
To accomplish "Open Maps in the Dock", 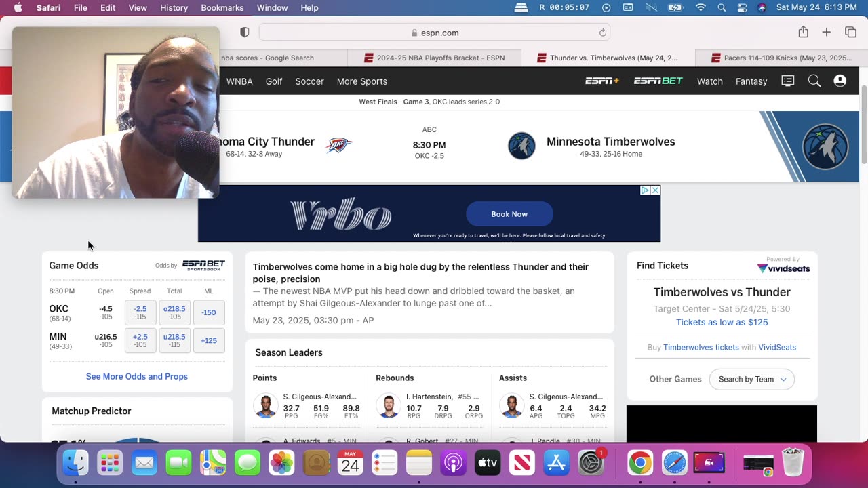I will pyautogui.click(x=213, y=464).
